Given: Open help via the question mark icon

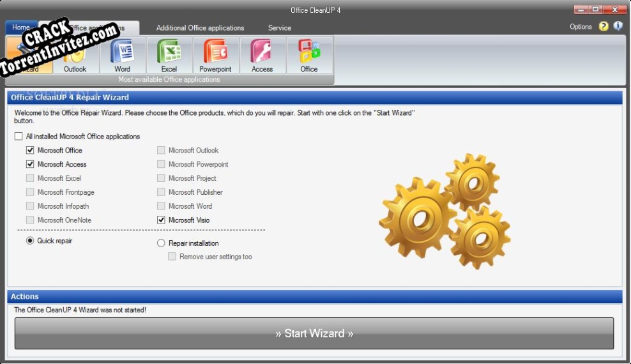Looking at the screenshot, I should (x=604, y=27).
